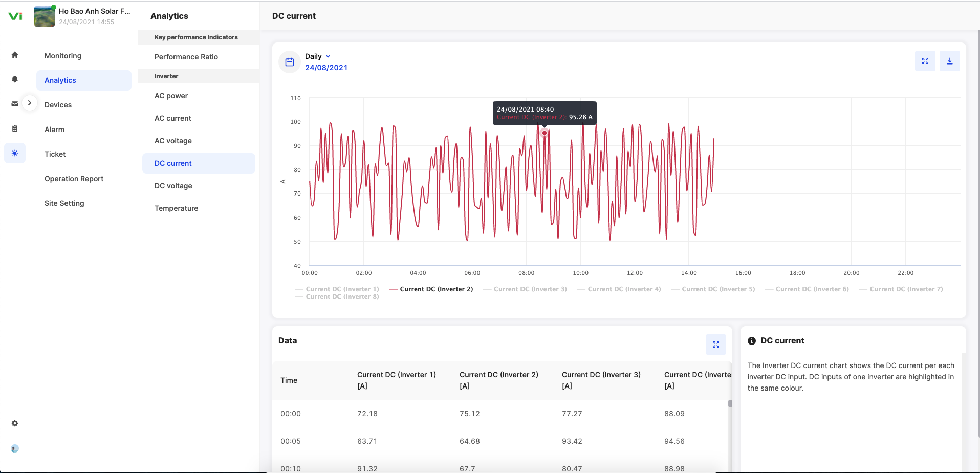The width and height of the screenshot is (980, 473).
Task: Open notifications bell icon
Action: (15, 79)
